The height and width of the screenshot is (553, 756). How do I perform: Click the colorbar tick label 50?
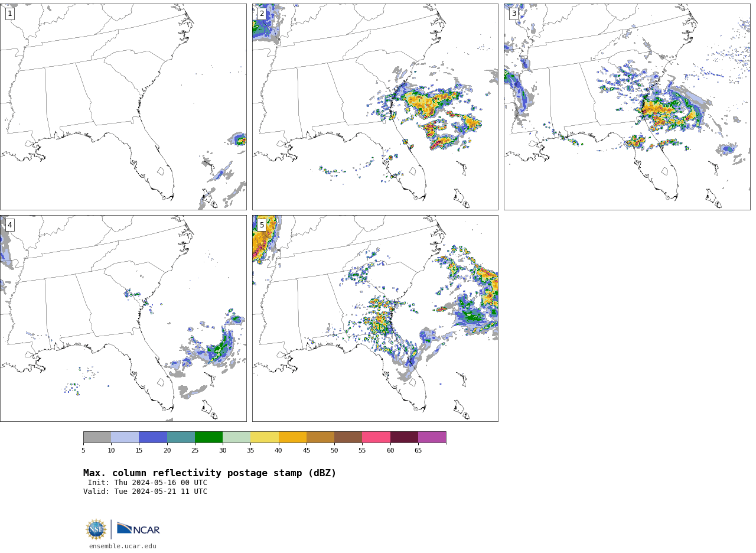334,450
